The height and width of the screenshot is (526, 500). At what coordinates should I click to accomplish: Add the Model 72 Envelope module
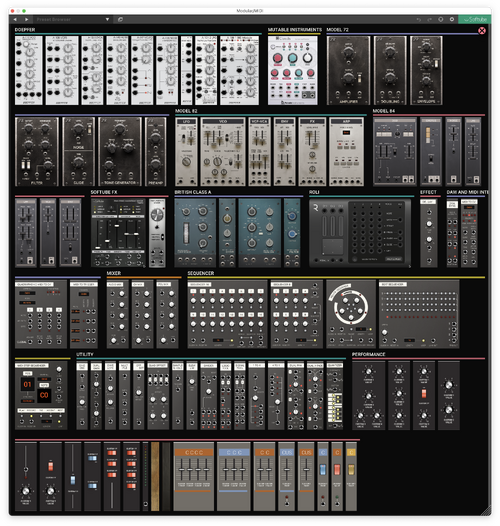click(426, 70)
